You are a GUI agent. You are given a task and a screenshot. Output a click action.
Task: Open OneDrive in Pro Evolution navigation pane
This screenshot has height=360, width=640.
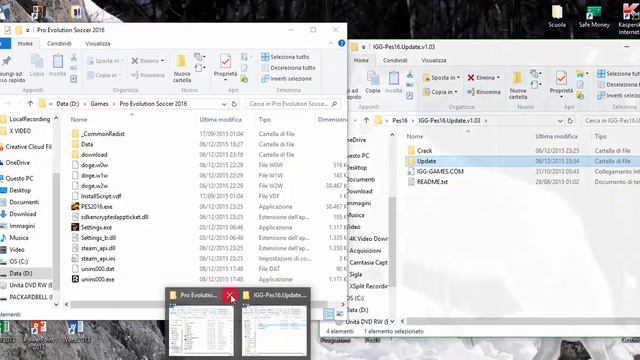(18, 162)
